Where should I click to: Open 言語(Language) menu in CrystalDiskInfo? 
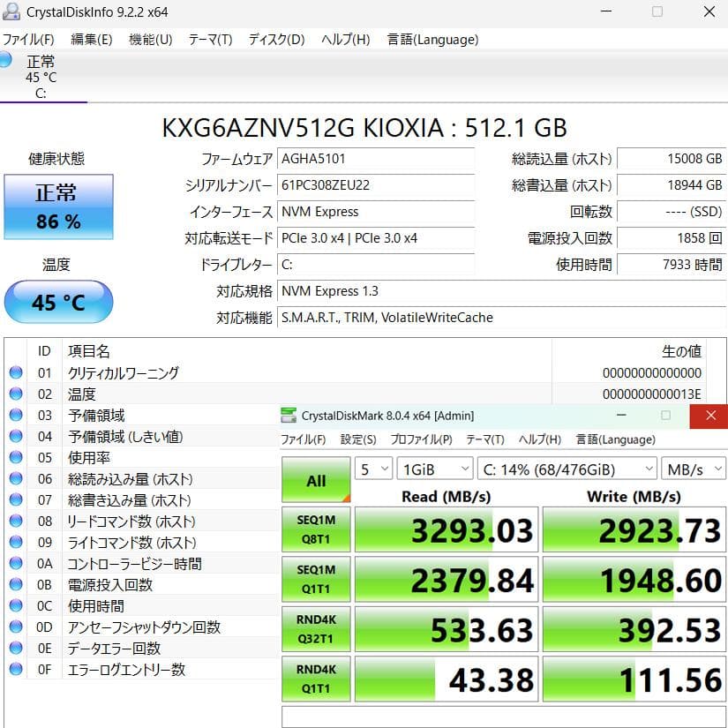coord(432,40)
